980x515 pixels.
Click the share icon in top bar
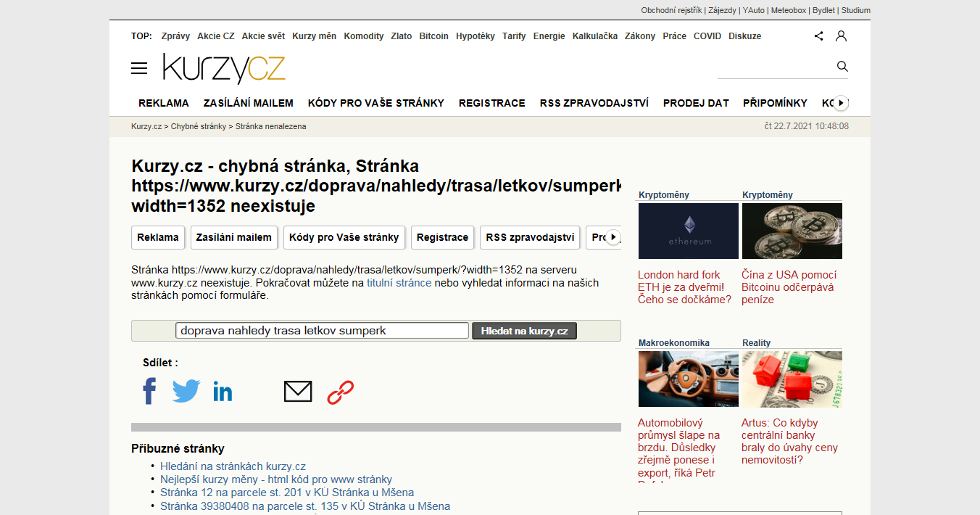click(818, 36)
